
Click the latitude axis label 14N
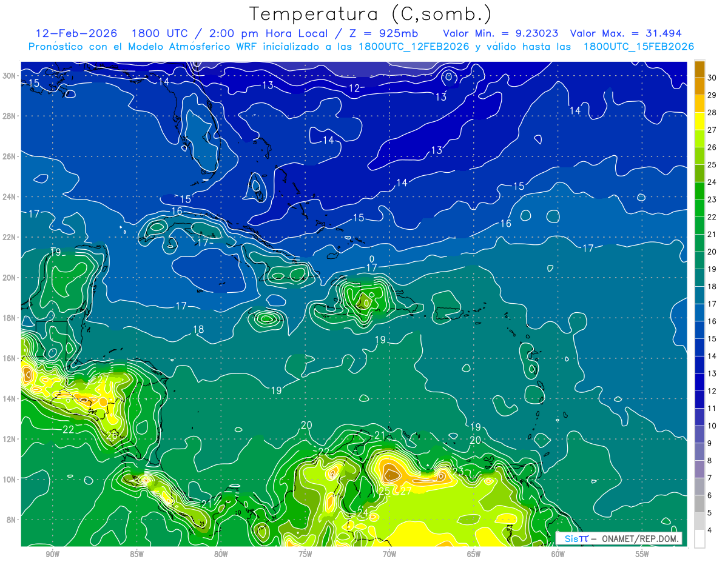pos(8,399)
